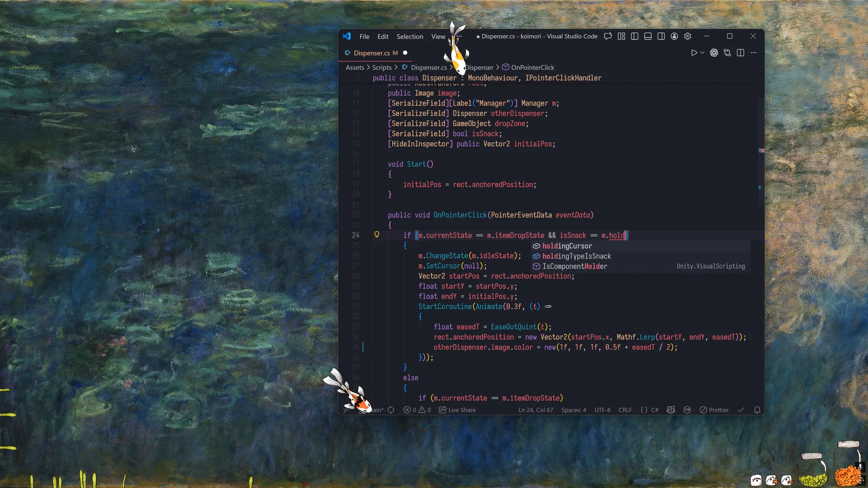
Task: Toggle the primary side bar visibility
Action: (634, 36)
